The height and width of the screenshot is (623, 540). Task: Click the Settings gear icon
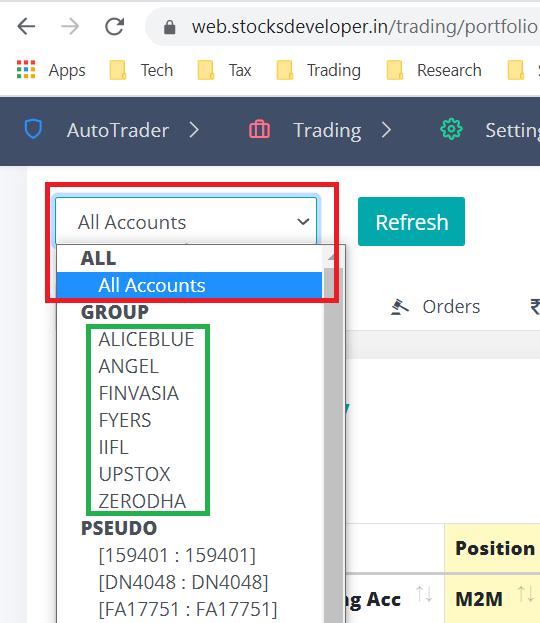coord(451,129)
